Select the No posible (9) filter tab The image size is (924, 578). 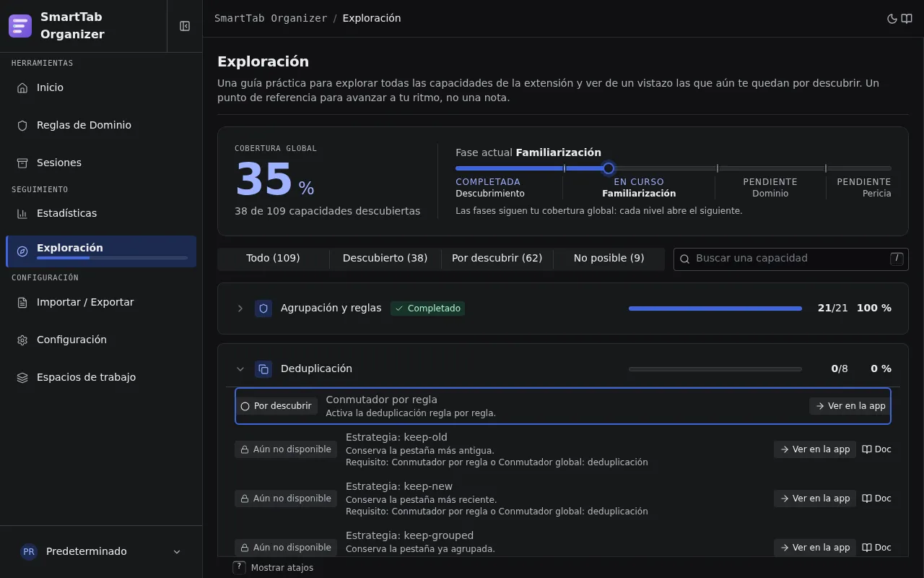[609, 259]
